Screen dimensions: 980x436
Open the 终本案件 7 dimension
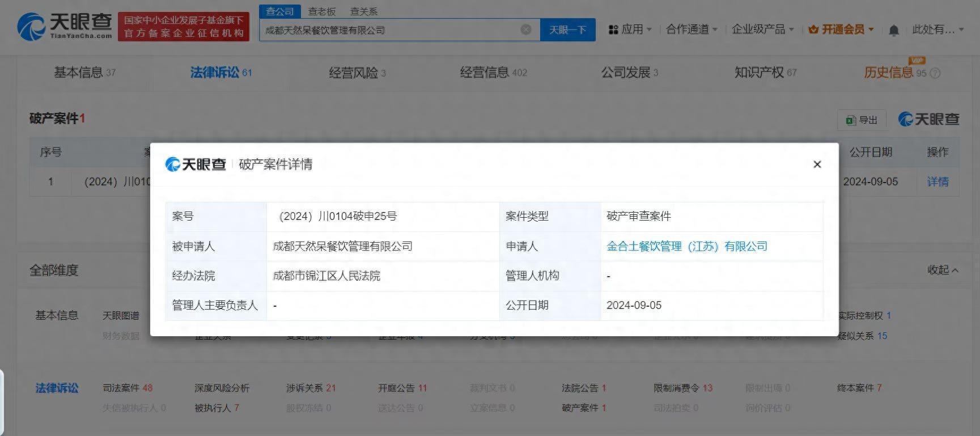click(859, 388)
